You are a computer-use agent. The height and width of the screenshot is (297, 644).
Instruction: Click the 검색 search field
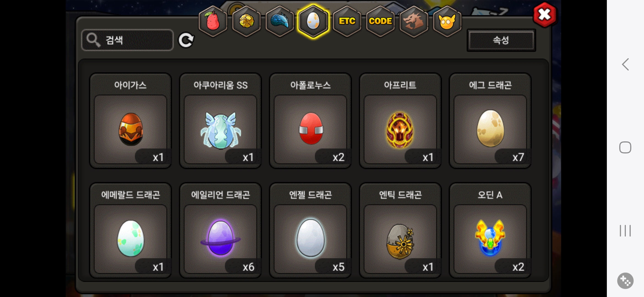127,40
